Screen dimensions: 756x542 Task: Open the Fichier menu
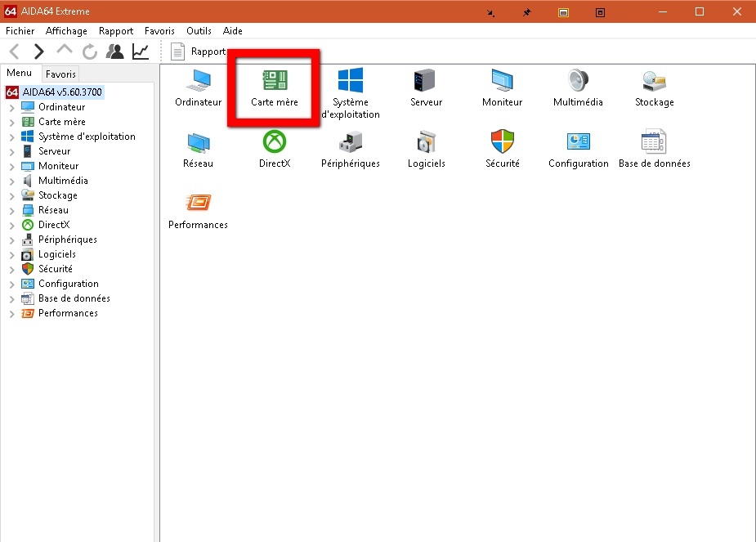tap(20, 31)
